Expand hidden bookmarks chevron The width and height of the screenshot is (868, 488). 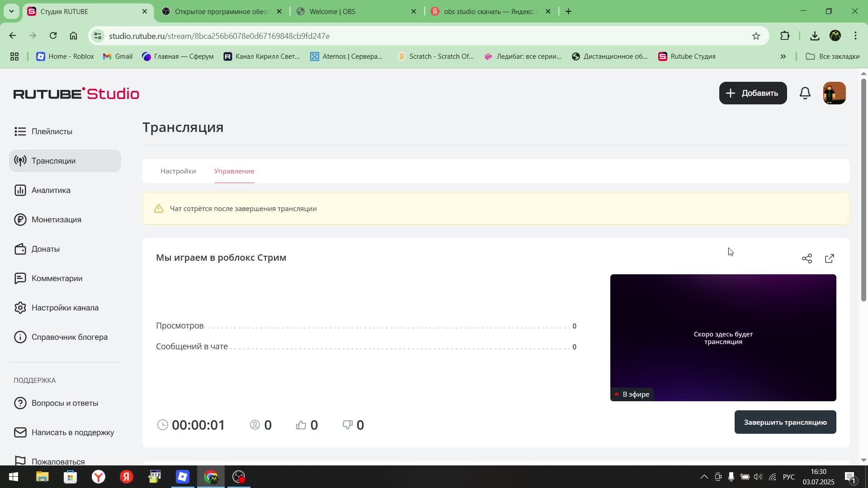tap(783, 56)
